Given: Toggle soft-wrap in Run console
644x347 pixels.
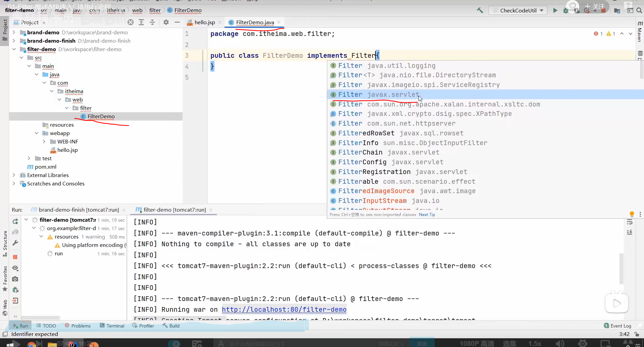Looking at the screenshot, I should [630, 222].
